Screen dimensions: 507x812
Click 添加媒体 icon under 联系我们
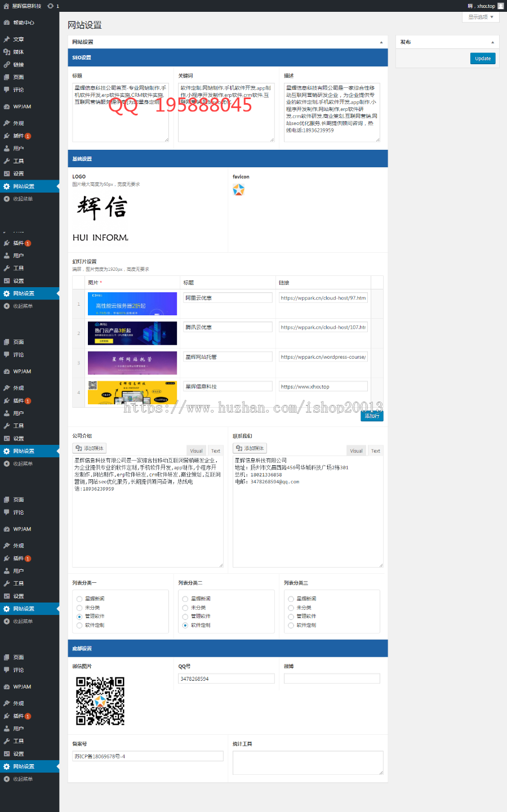coord(239,448)
